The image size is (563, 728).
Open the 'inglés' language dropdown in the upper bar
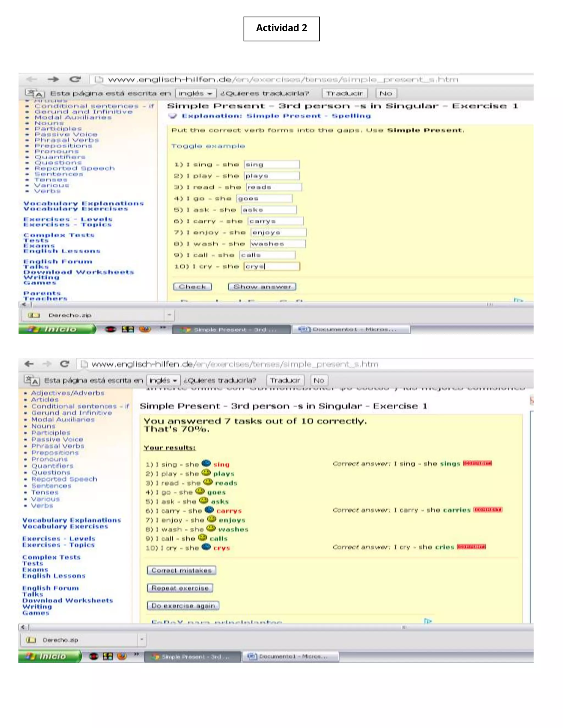tap(196, 93)
